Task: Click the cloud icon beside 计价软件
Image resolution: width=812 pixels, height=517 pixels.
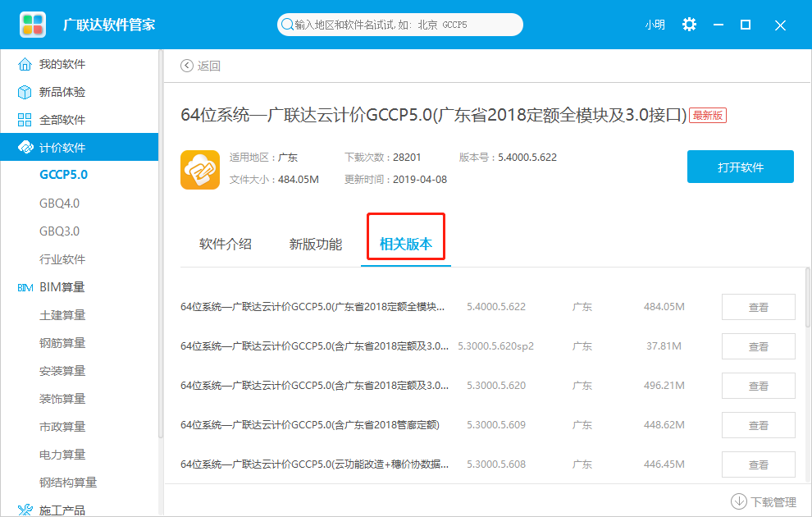Action: pos(25,148)
